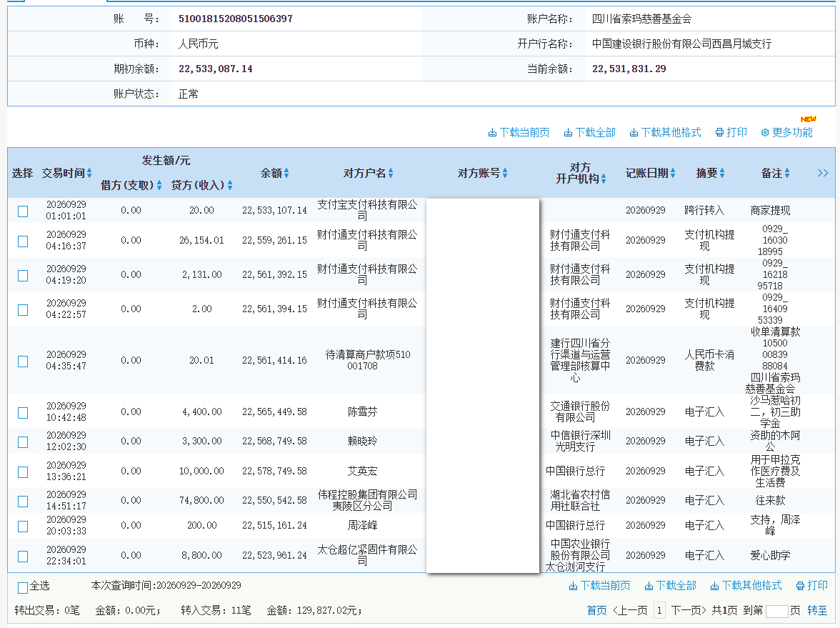This screenshot has height=628, width=840.
Task: Click the top 打印 print link
Action: (x=731, y=132)
